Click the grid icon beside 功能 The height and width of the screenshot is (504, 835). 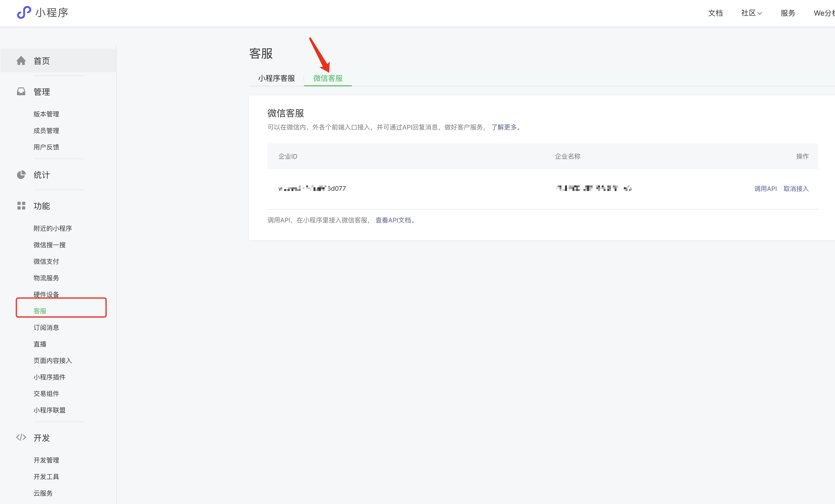(21, 206)
